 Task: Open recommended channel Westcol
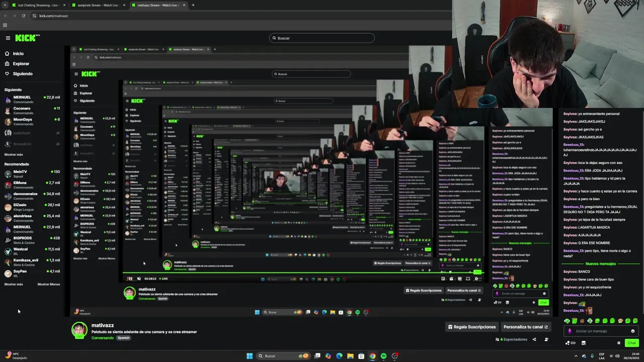[x=32, y=251]
